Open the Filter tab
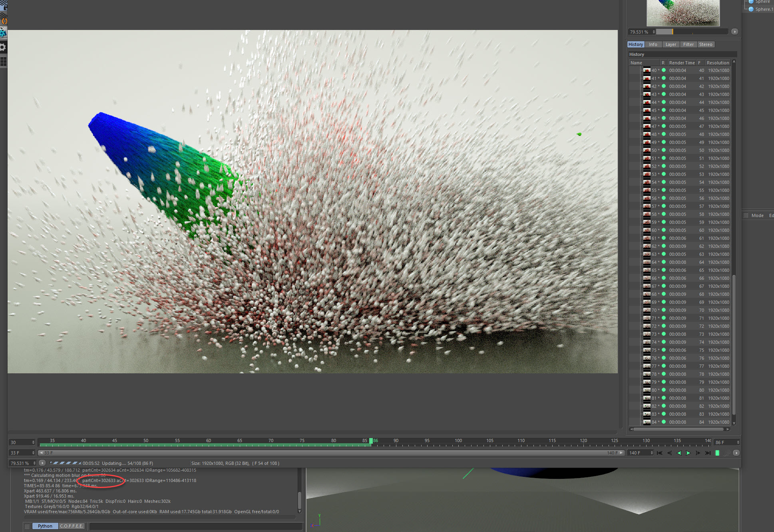The image size is (774, 532). (x=688, y=44)
